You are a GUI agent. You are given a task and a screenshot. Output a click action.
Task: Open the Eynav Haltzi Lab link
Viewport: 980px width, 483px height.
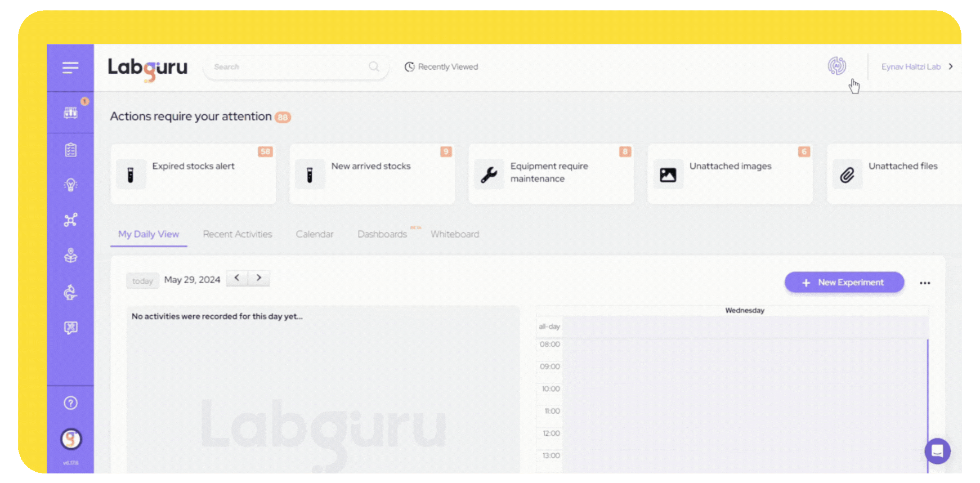pos(911,66)
